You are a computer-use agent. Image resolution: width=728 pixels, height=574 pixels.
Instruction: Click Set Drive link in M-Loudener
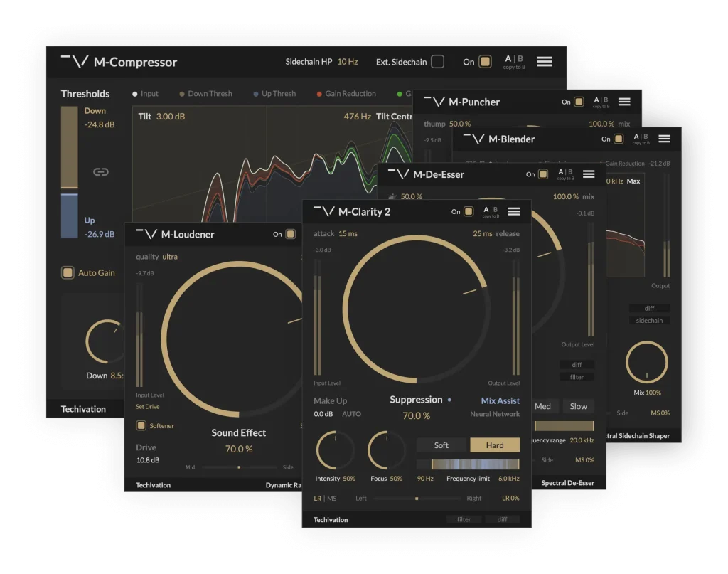tap(148, 407)
